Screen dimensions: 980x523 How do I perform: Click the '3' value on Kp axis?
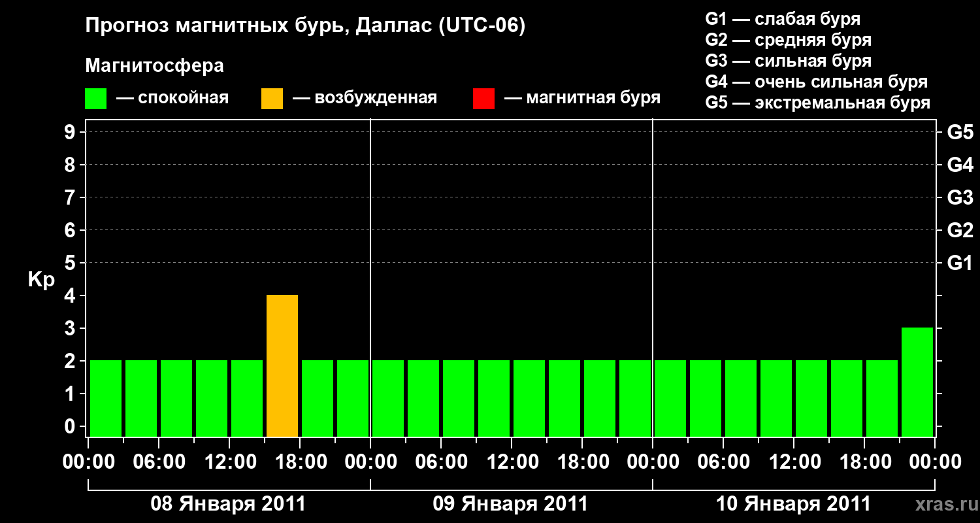(71, 329)
